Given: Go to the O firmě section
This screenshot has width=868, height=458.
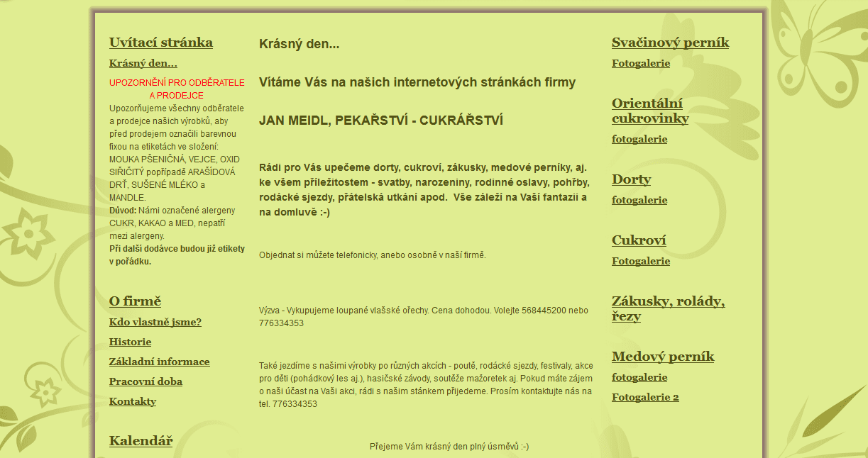Looking at the screenshot, I should click(136, 301).
